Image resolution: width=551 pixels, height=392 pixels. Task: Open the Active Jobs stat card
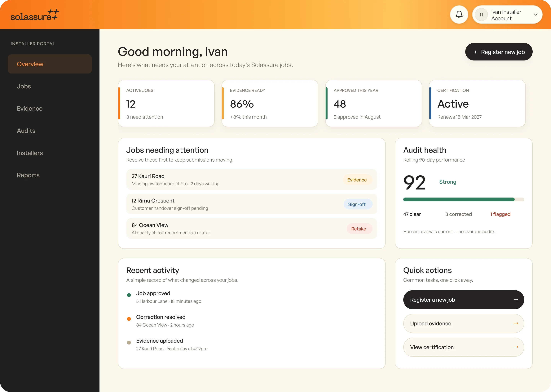click(x=166, y=103)
